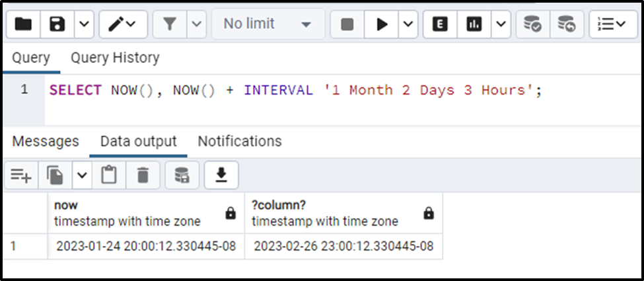Click the filter funnel icon

point(169,24)
